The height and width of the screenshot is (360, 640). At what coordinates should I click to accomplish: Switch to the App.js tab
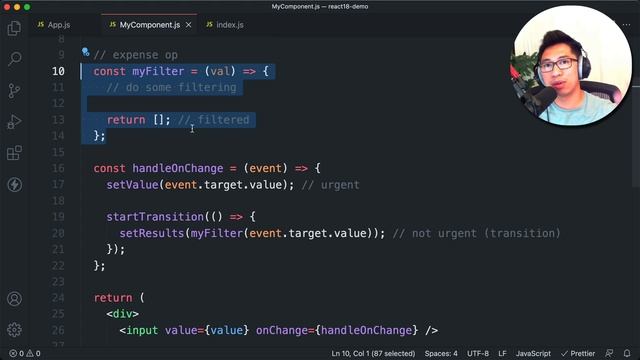(54, 25)
